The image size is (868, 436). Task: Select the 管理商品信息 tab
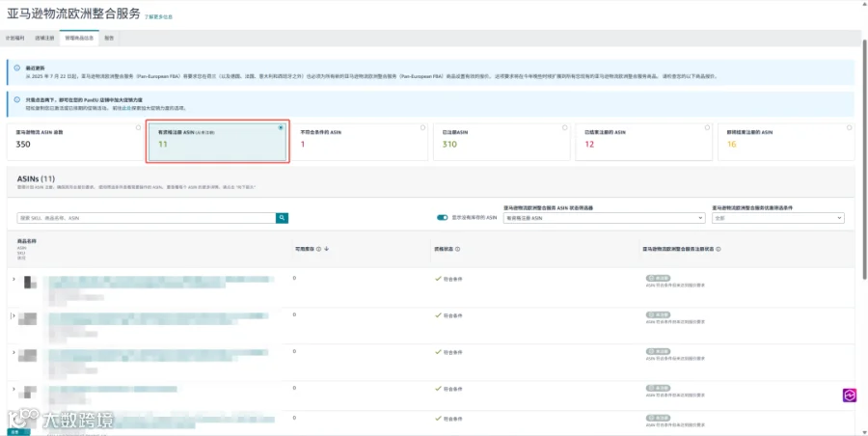tap(79, 39)
